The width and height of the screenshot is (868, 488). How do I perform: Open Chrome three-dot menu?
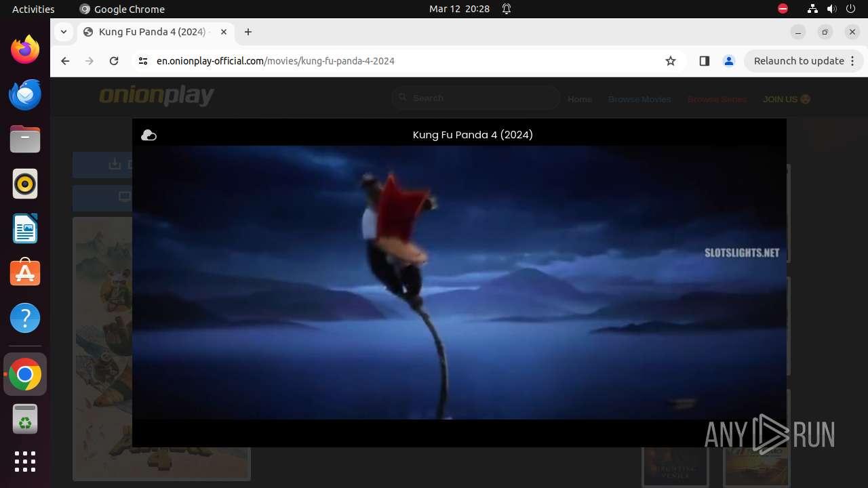click(853, 61)
